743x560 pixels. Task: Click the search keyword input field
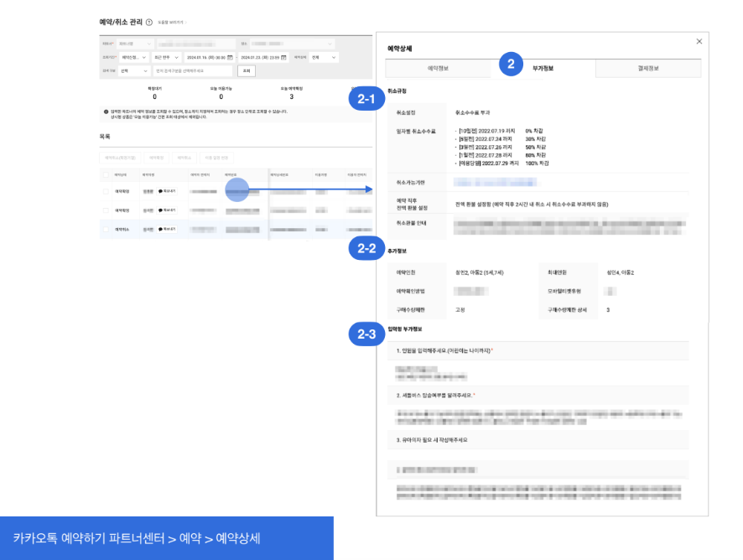click(193, 71)
